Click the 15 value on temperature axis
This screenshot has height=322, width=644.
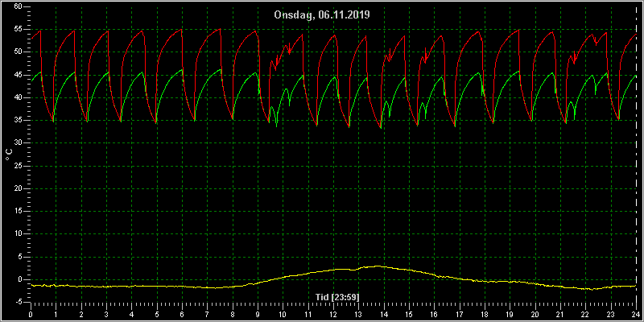click(x=18, y=211)
